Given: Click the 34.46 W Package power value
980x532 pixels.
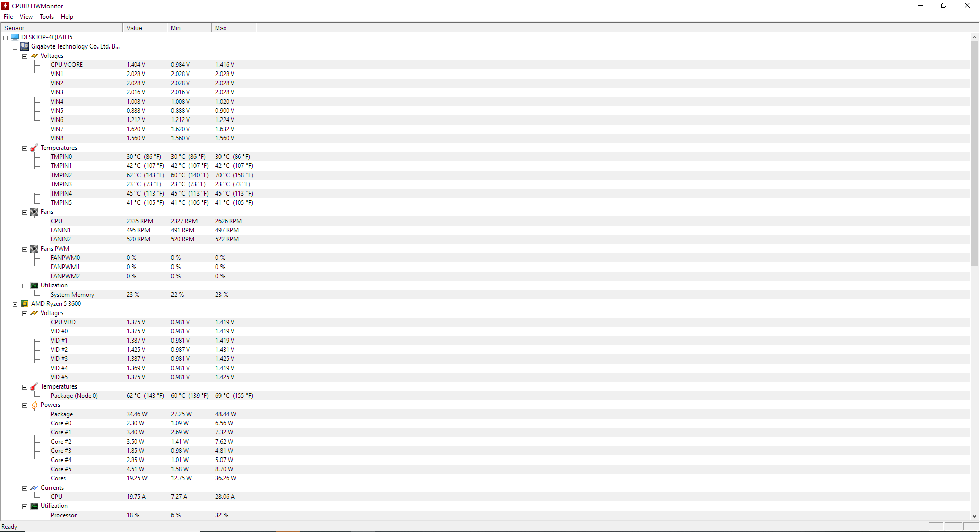Looking at the screenshot, I should pos(137,414).
